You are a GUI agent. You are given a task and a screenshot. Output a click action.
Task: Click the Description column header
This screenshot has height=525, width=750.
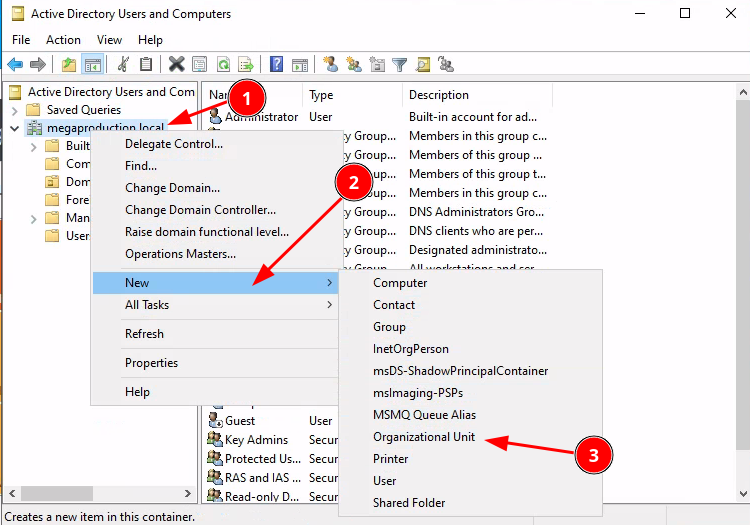[439, 95]
